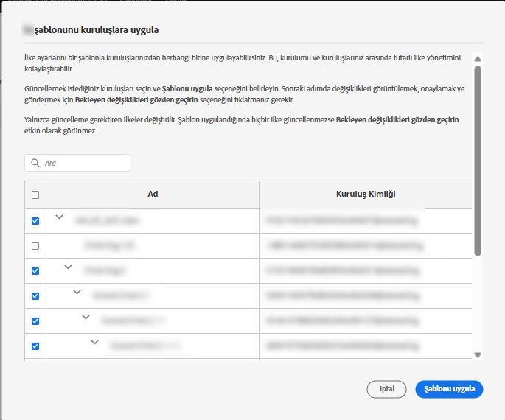505x420 pixels.
Task: Uncheck the fourth row checkbox
Action: click(35, 296)
